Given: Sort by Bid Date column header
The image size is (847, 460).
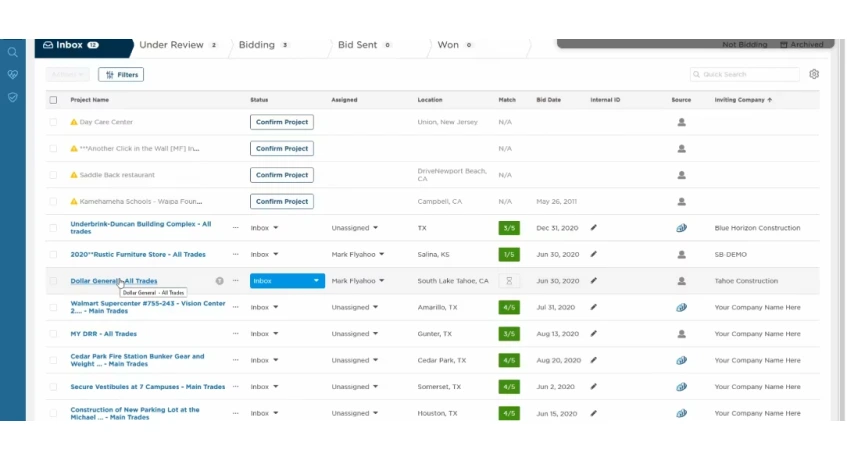Looking at the screenshot, I should point(548,100).
